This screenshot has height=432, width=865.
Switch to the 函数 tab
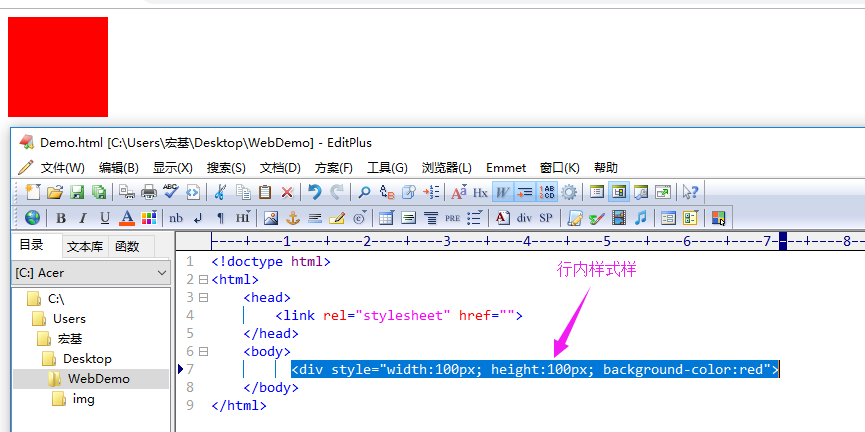[x=127, y=247]
